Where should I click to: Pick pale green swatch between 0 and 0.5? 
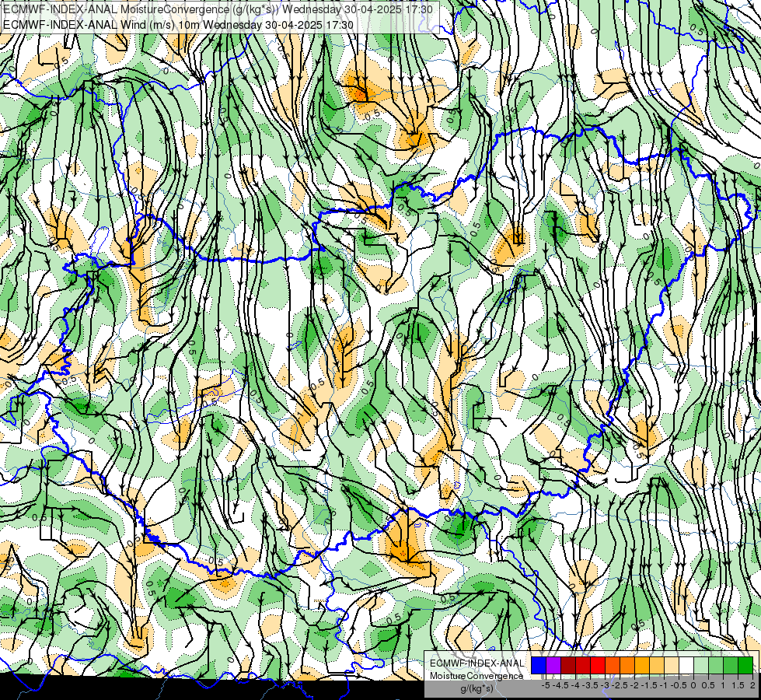tap(701, 666)
